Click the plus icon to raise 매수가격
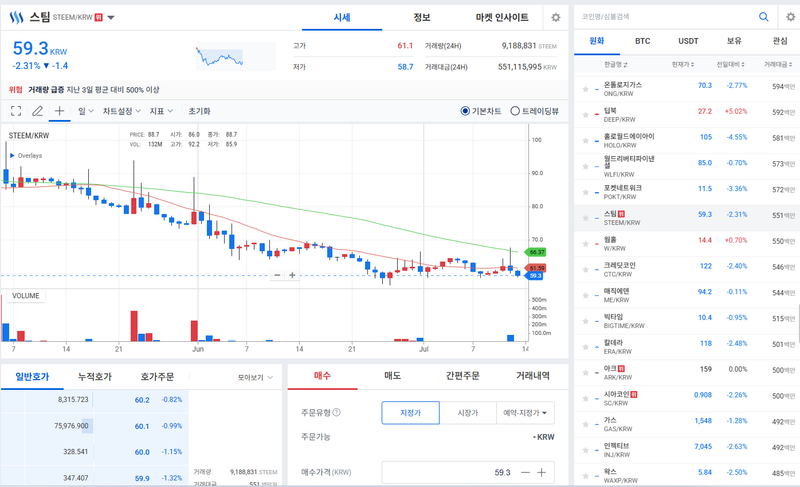 click(541, 473)
